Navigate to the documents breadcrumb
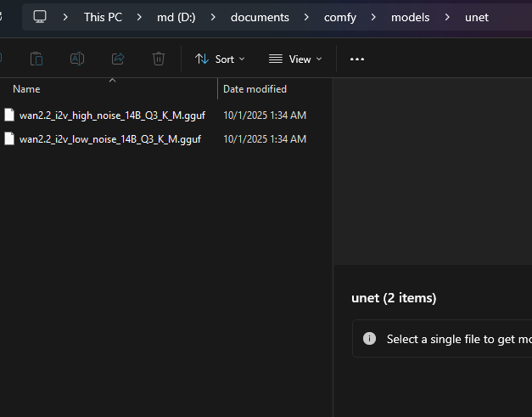The image size is (532, 417). tap(260, 17)
